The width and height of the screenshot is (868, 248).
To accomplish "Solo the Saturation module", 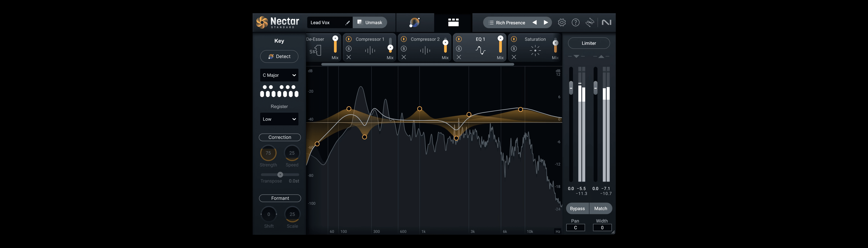I will [514, 49].
